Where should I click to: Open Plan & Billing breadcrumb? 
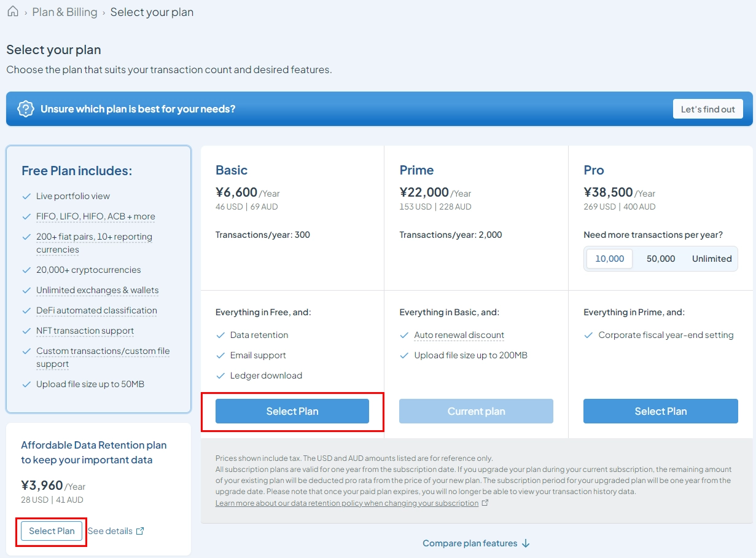click(65, 12)
